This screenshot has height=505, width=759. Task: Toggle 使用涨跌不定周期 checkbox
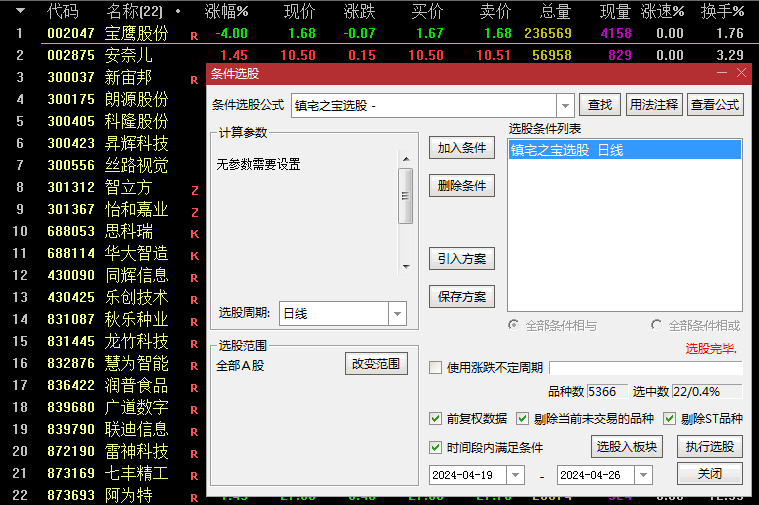point(435,367)
